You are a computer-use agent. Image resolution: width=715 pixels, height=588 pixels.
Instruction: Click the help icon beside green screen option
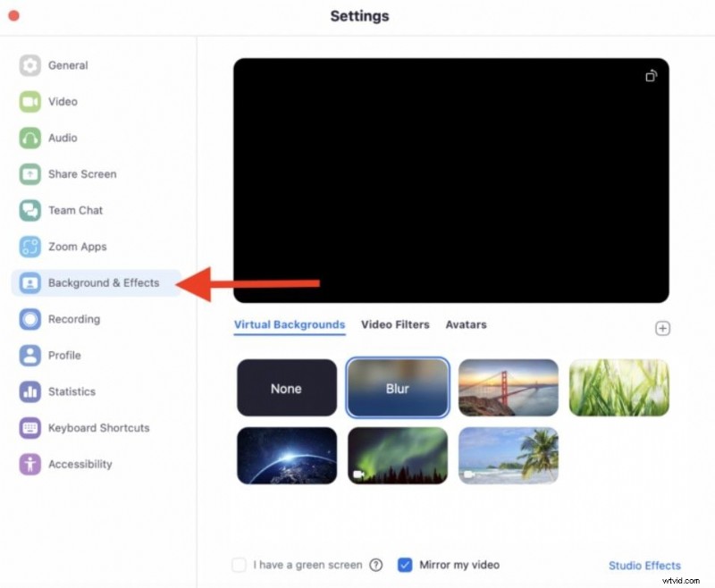pyautogui.click(x=376, y=565)
